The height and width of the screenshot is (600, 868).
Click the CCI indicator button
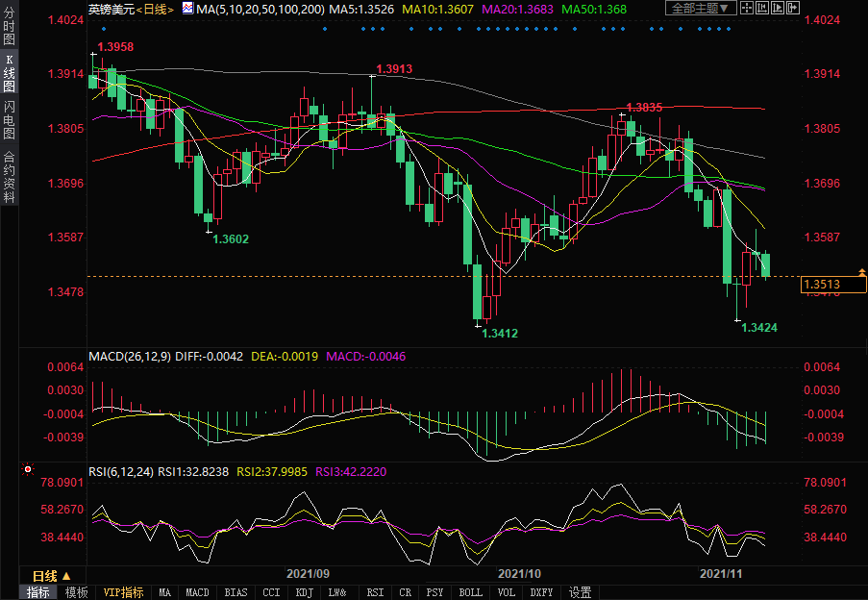coord(271,592)
